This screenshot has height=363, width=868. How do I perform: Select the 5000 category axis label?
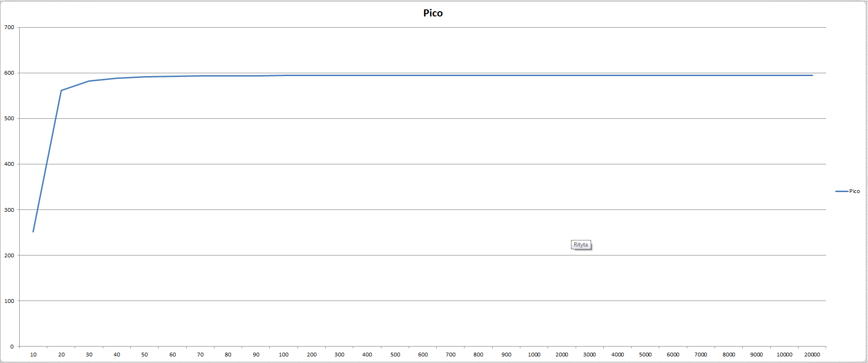[645, 355]
